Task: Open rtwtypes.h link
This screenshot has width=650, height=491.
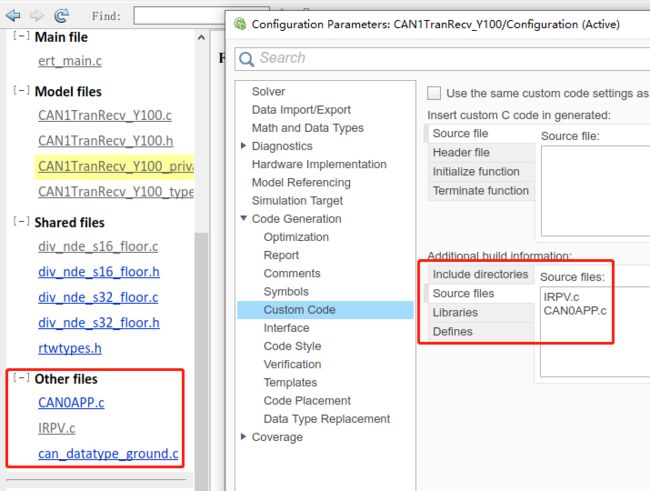Action: tap(70, 348)
